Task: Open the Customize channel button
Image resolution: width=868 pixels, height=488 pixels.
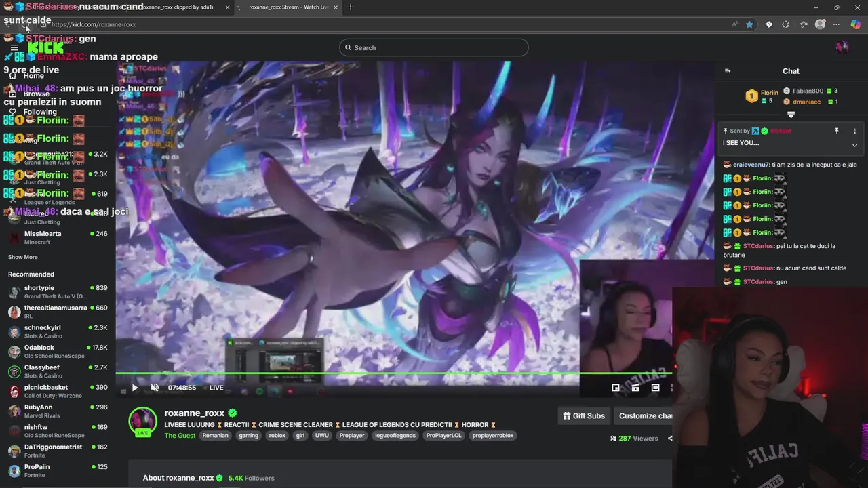Action: (644, 415)
